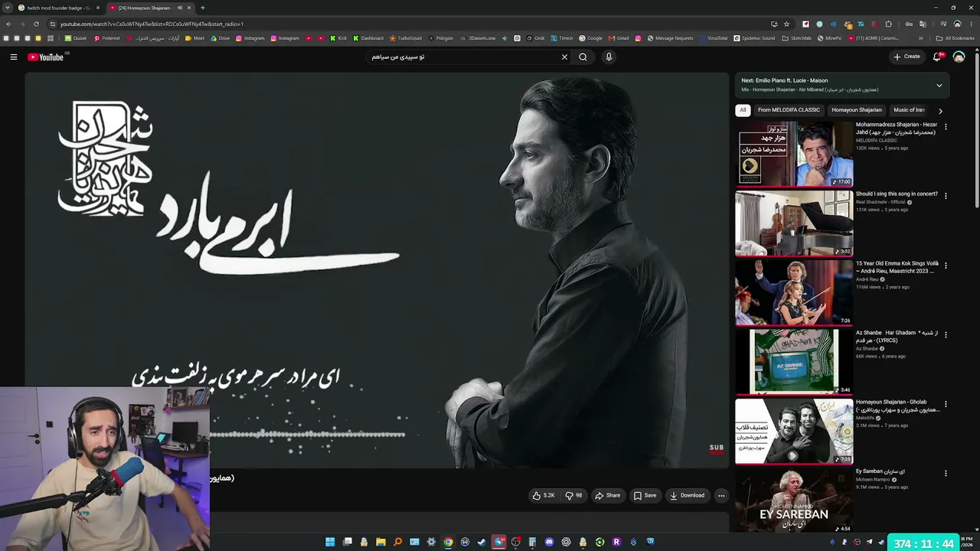Select the Homayoun Shajarian chip
This screenshot has height=551, width=980.
856,110
